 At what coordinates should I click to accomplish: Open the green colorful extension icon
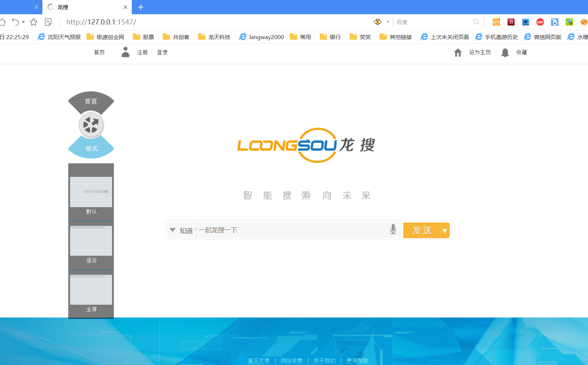point(569,22)
